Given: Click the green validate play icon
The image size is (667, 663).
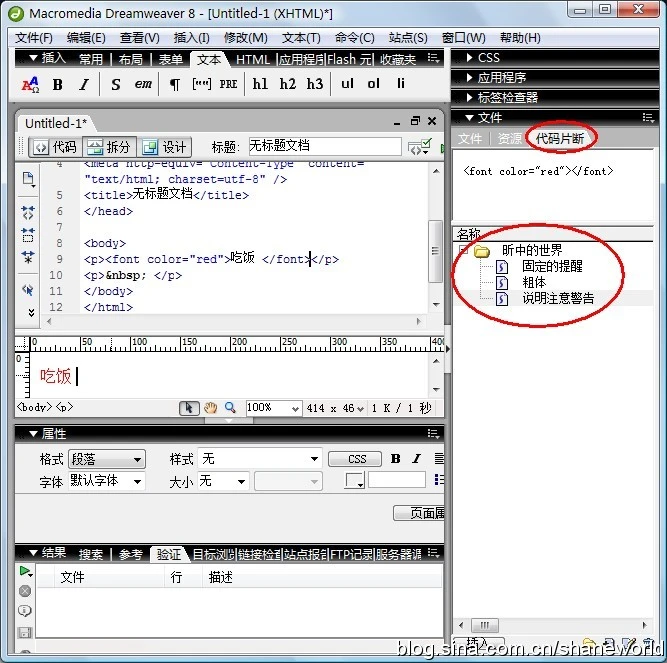Looking at the screenshot, I should tap(25, 571).
